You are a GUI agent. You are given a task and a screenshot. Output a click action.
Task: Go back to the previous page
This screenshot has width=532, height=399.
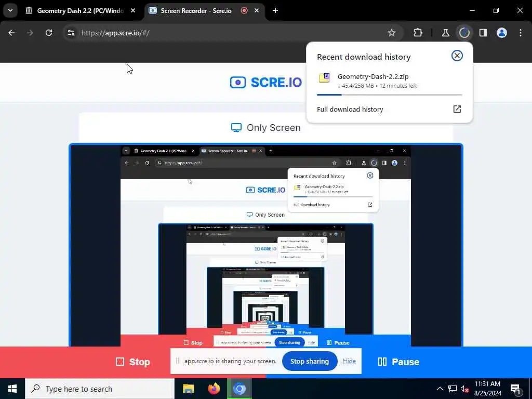click(11, 33)
